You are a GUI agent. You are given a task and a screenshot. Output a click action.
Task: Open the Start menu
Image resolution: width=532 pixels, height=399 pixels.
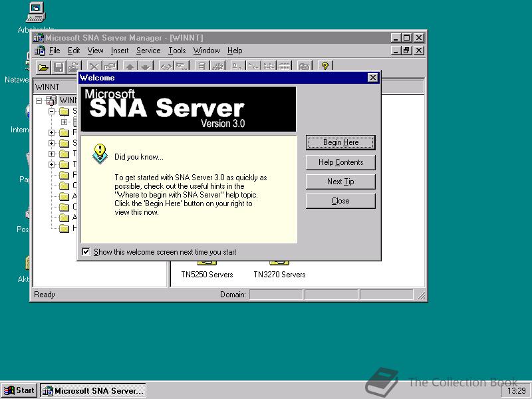tap(19, 390)
